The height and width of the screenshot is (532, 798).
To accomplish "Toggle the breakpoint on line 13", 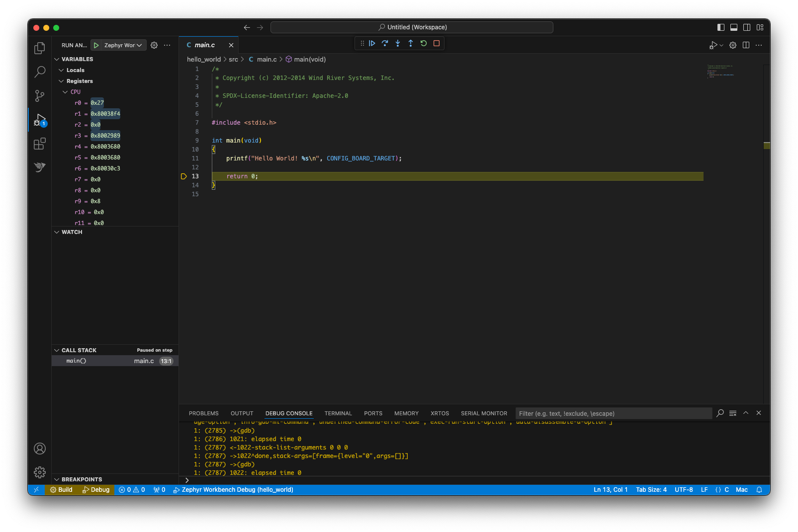I will (183, 176).
